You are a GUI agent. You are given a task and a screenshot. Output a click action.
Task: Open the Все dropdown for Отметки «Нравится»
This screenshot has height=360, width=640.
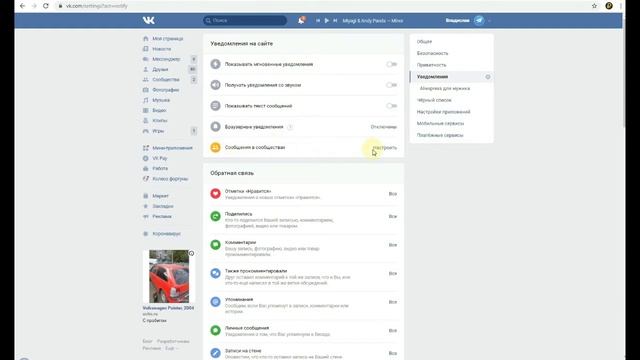tap(393, 194)
